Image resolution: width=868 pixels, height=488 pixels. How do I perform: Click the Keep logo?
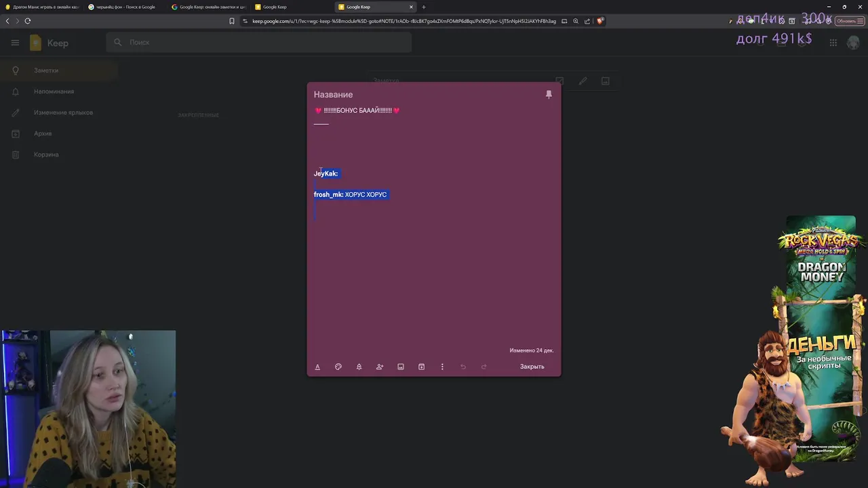pyautogui.click(x=49, y=43)
